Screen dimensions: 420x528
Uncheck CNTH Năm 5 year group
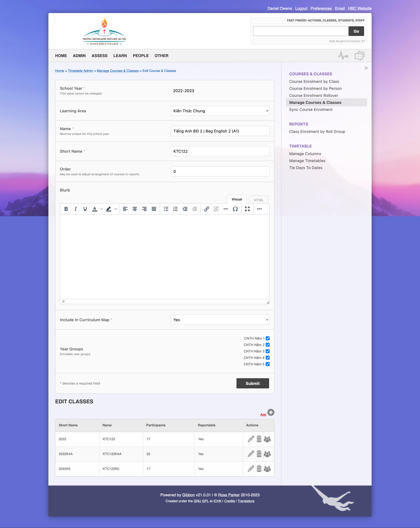[x=268, y=364]
